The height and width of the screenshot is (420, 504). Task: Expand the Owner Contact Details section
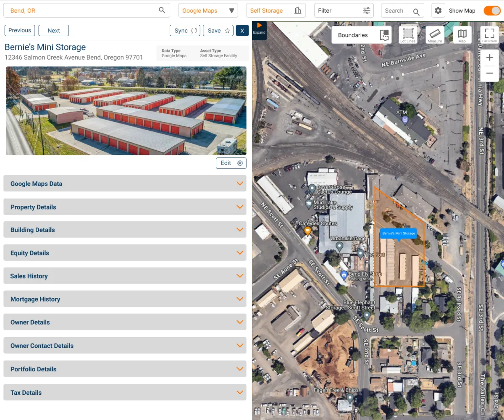tap(125, 346)
